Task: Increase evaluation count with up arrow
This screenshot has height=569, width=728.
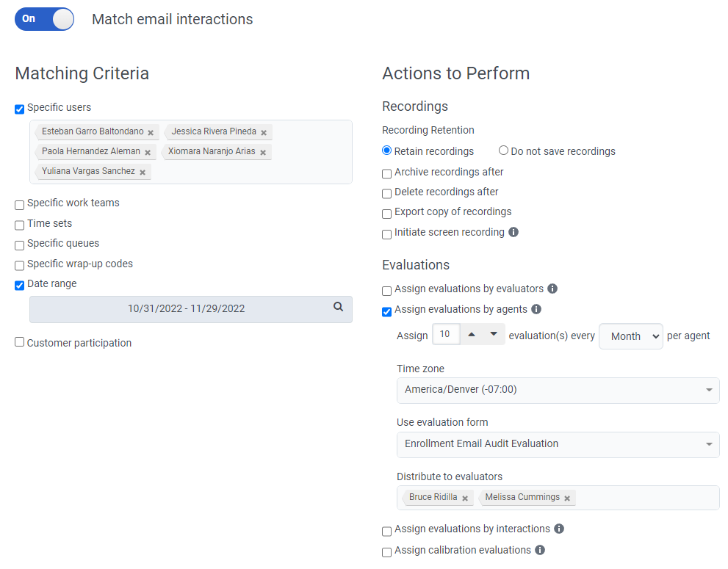Action: 472,335
